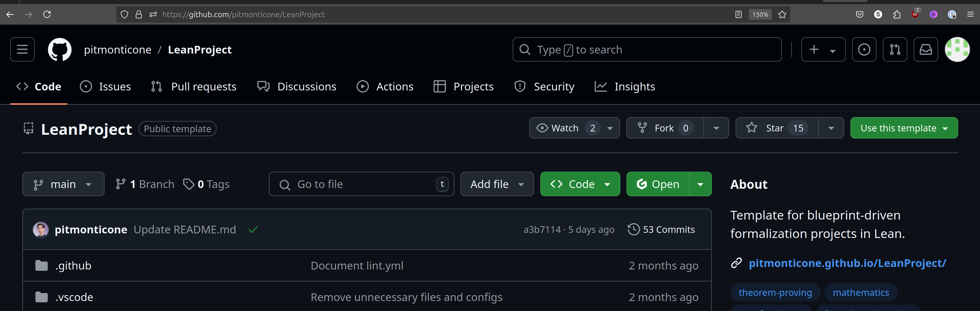Screen dimensions: 980x311
Task: Save page to Pocket icon
Action: 859,14
